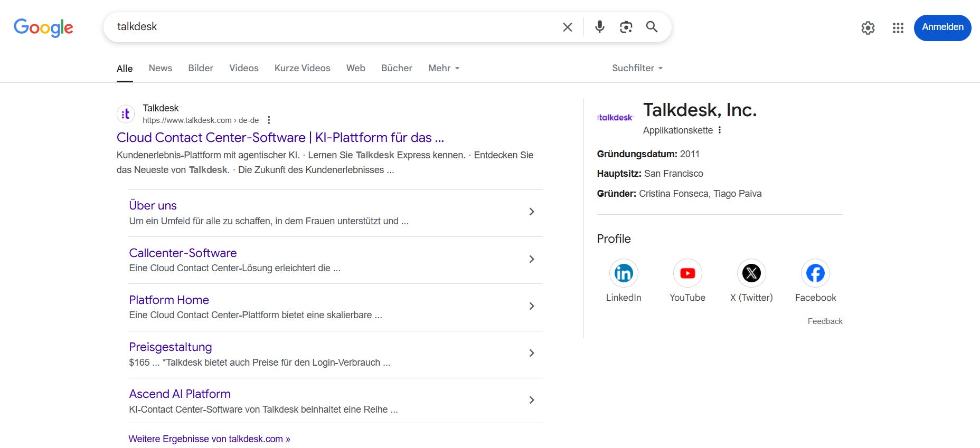Start voice search with microphone icon
Image resolution: width=980 pixels, height=448 pixels.
(x=599, y=27)
